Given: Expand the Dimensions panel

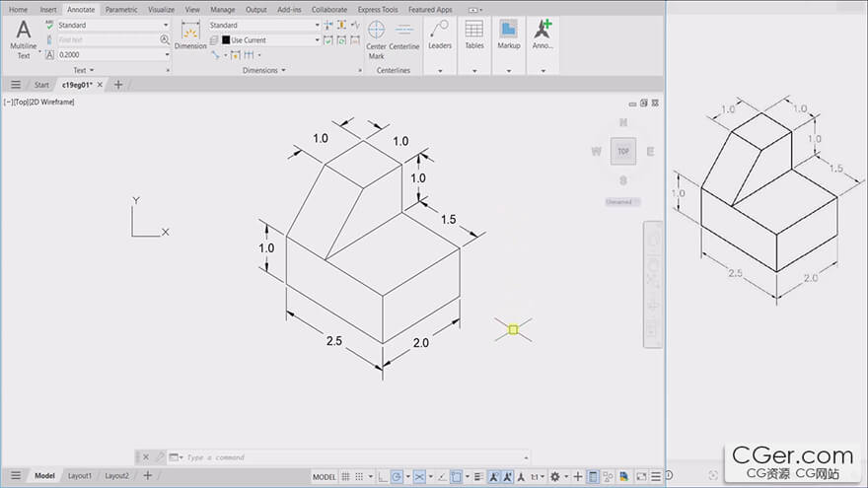Looking at the screenshot, I should (264, 70).
